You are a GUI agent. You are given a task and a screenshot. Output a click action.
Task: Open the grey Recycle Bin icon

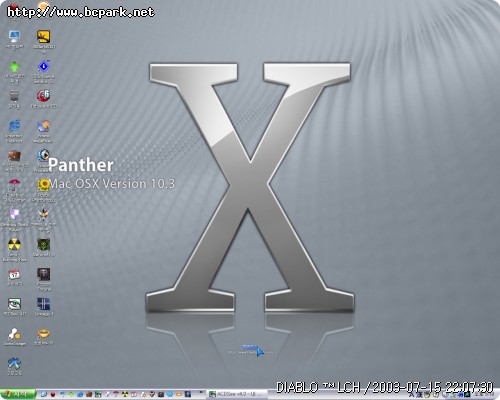point(14,96)
